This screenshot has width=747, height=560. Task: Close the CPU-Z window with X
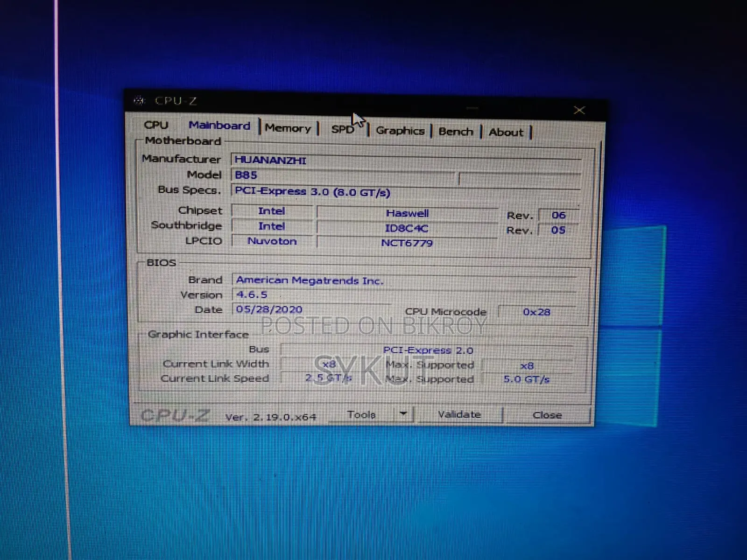tap(579, 110)
